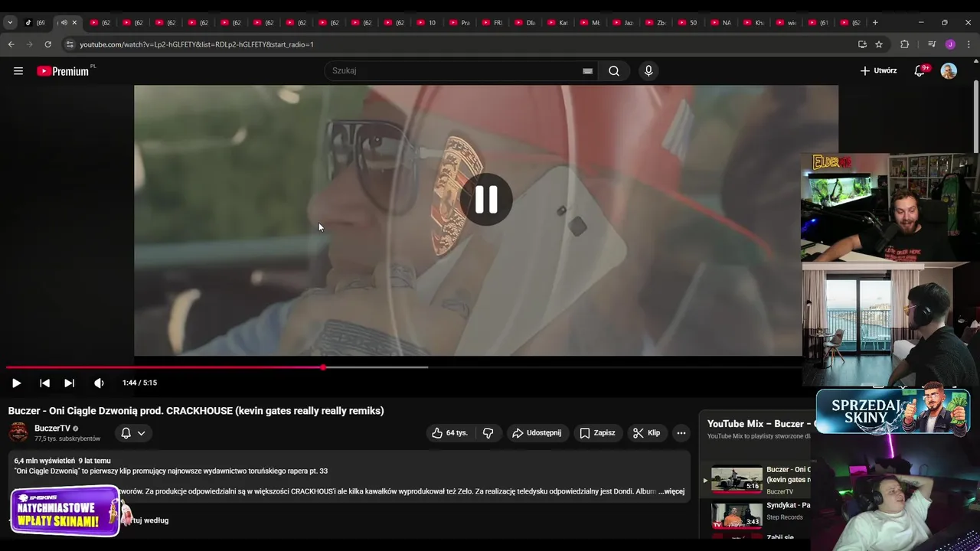The width and height of the screenshot is (980, 551).
Task: Create a clip with the Klip button
Action: click(x=646, y=433)
